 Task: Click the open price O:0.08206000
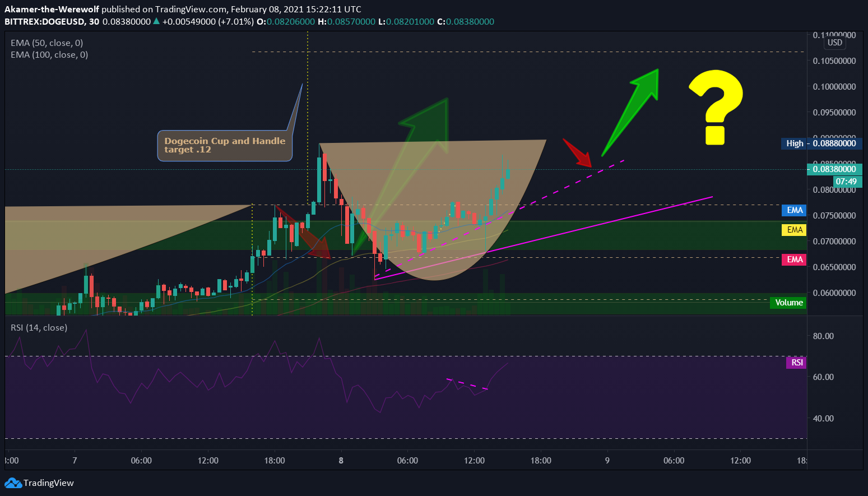coord(286,21)
